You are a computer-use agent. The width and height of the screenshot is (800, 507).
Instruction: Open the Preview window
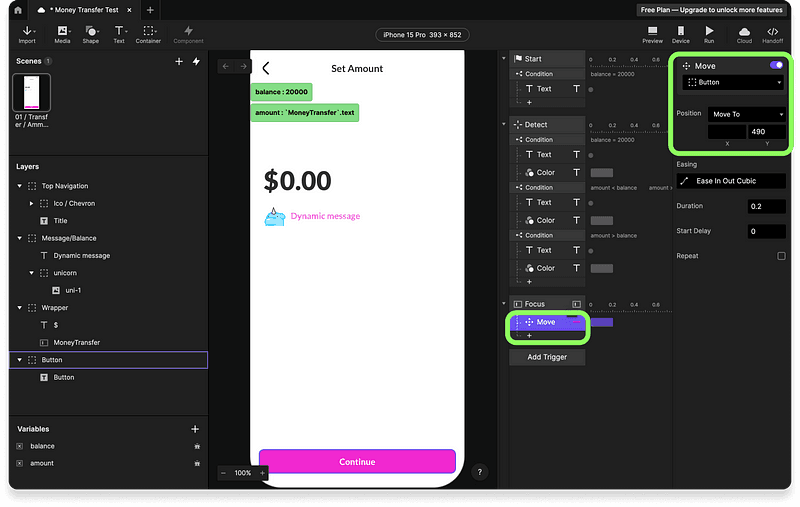[x=652, y=35]
